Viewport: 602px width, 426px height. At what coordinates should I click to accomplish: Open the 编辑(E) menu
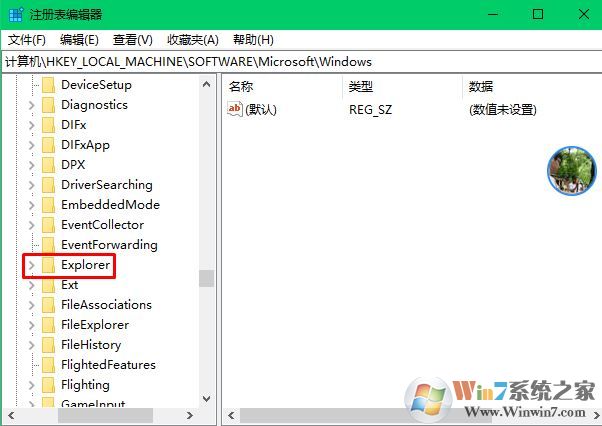point(79,40)
